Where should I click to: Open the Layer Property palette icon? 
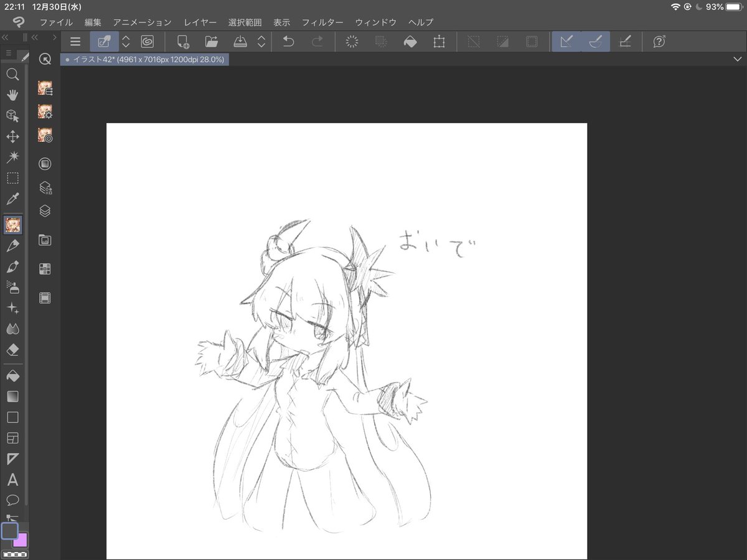coord(45,187)
